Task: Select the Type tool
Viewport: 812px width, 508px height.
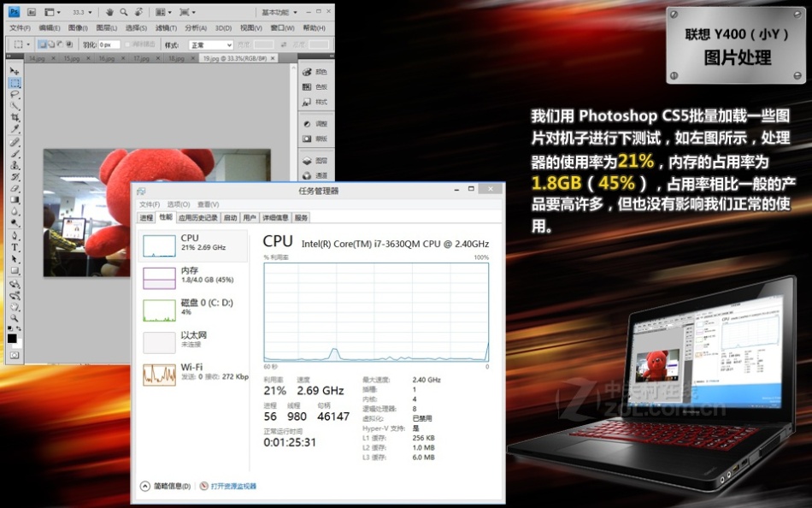Action: point(15,247)
